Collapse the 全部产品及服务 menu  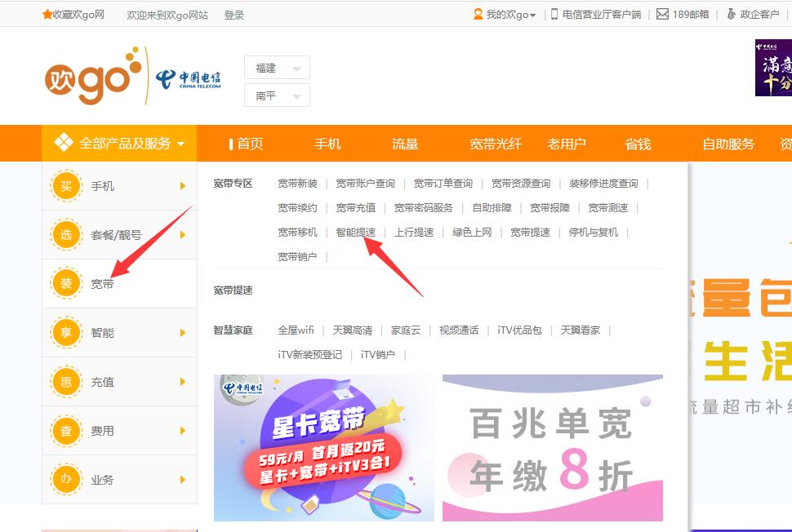pos(119,144)
